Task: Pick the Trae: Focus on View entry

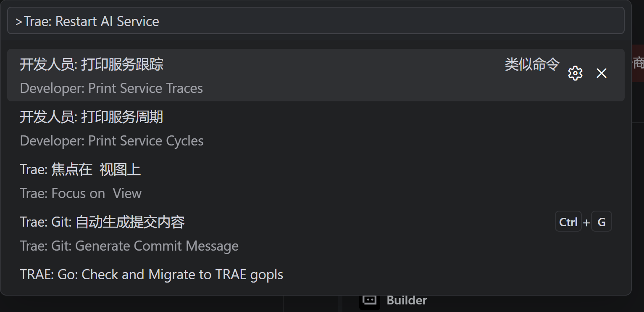Action: (81, 193)
